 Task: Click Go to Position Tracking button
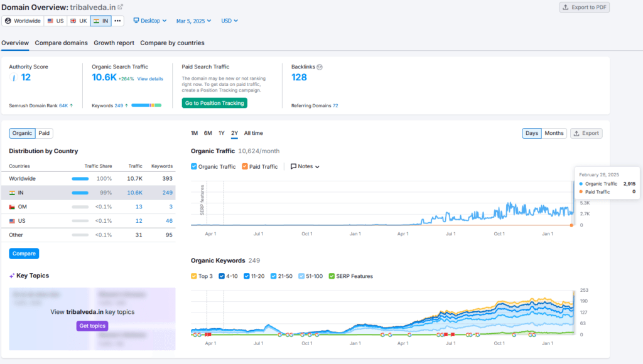point(214,103)
